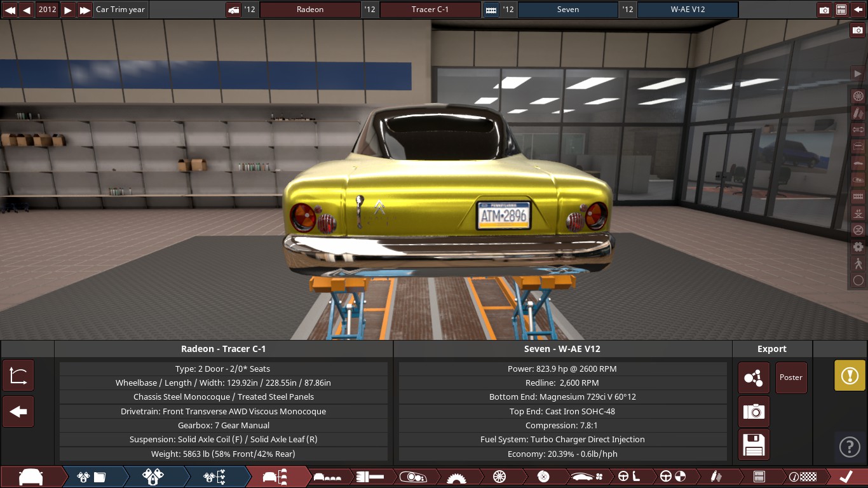The width and height of the screenshot is (868, 488).
Task: Toggle the wheel view in the side toolbar
Action: point(858,97)
